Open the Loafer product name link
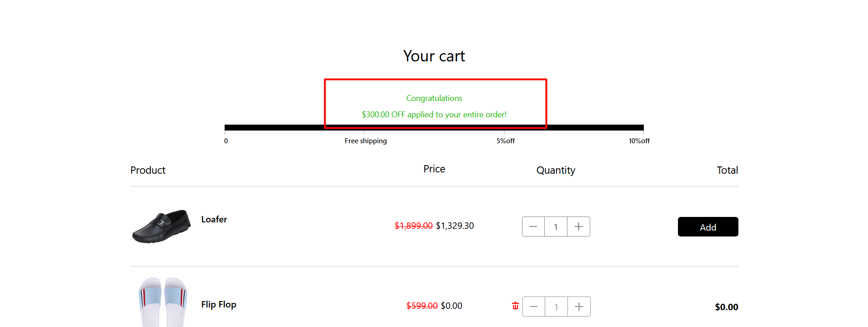The width and height of the screenshot is (868, 327). tap(214, 219)
